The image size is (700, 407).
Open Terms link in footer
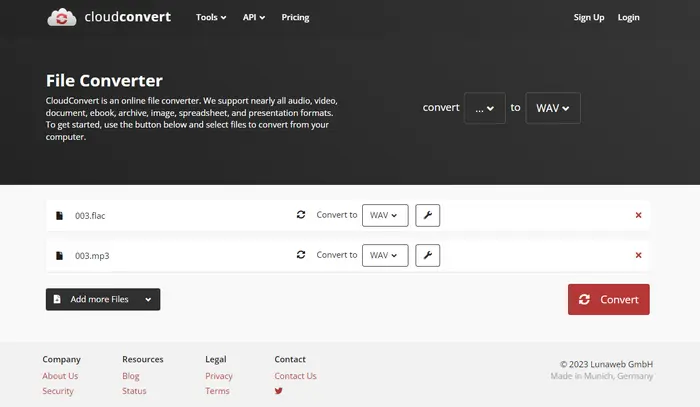pos(217,391)
